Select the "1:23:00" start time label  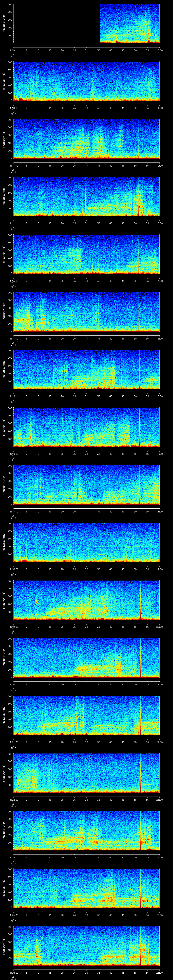coord(14,857)
